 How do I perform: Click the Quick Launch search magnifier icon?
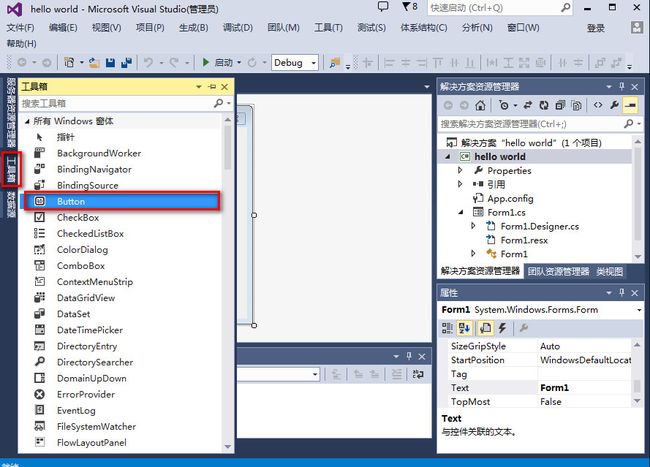[565, 7]
